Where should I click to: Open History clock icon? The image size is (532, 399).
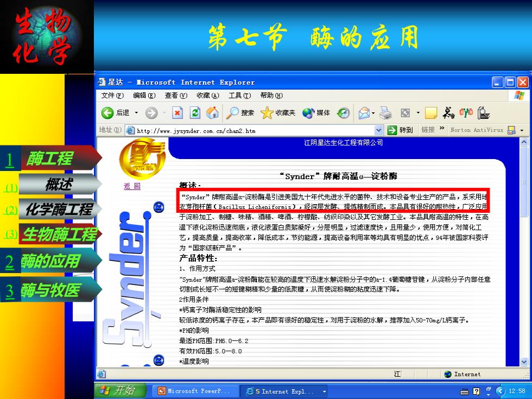(x=343, y=113)
